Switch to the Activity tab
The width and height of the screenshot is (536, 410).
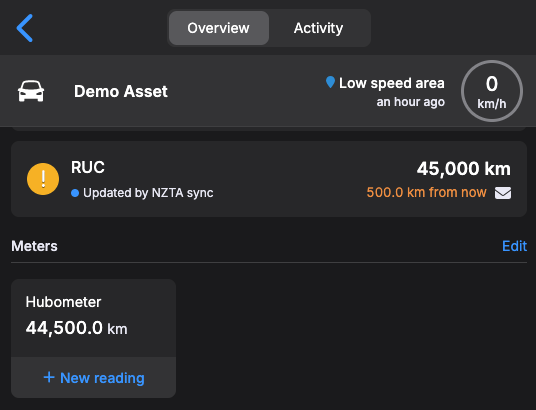tap(318, 28)
